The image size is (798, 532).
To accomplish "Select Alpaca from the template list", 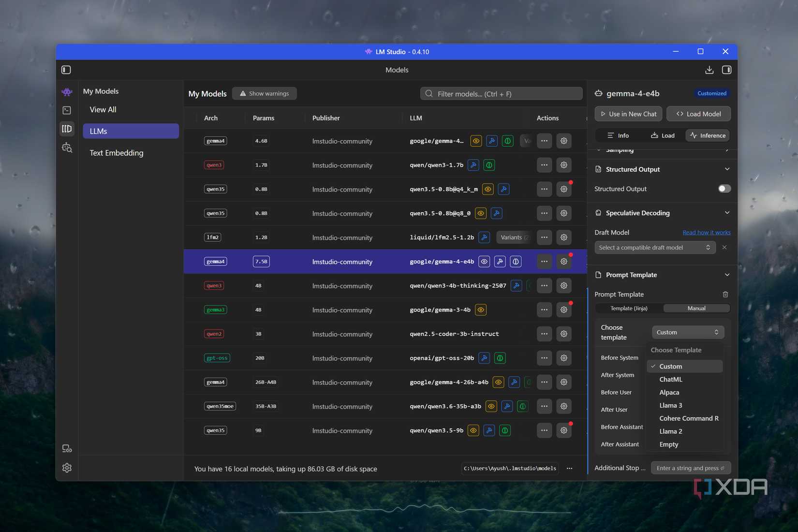I will [685, 393].
